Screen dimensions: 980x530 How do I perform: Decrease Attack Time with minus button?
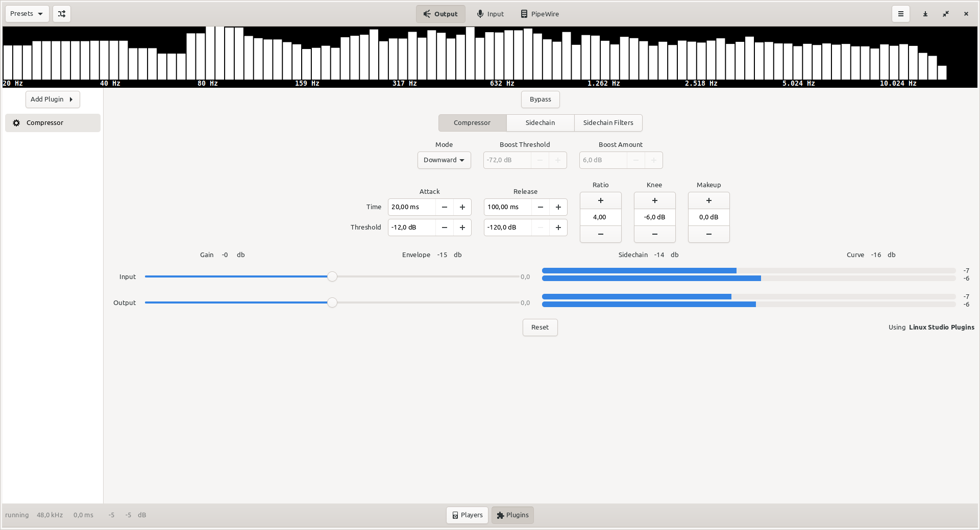tap(445, 207)
